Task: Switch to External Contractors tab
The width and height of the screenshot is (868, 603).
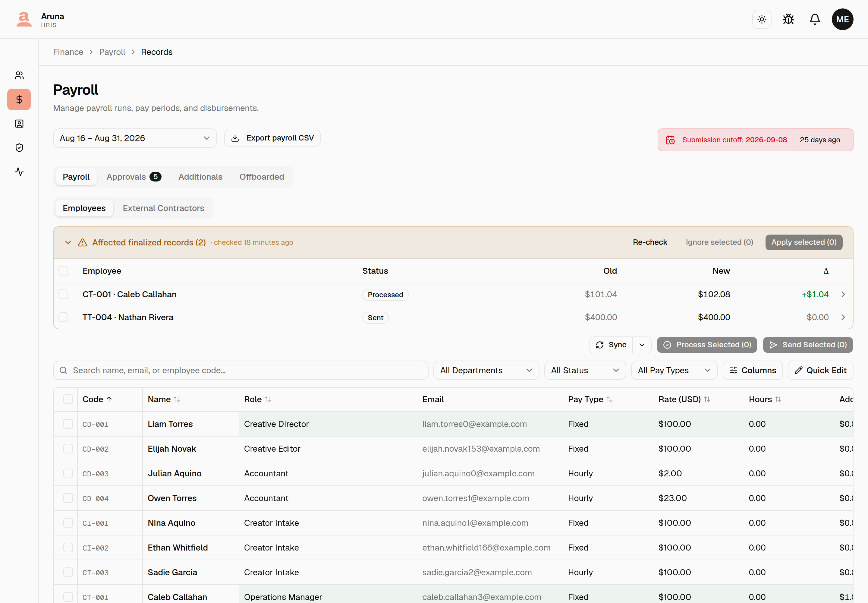Action: point(163,208)
